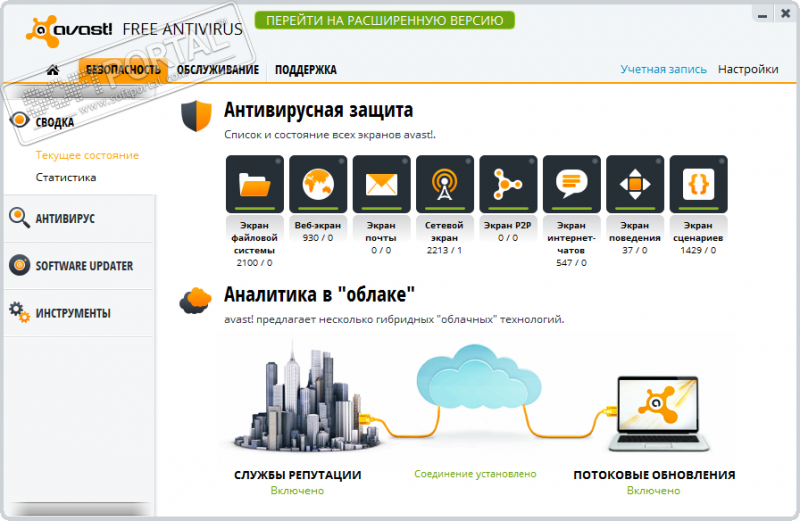The image size is (800, 521).
Task: Click the blue cloud connection image
Action: [478, 379]
